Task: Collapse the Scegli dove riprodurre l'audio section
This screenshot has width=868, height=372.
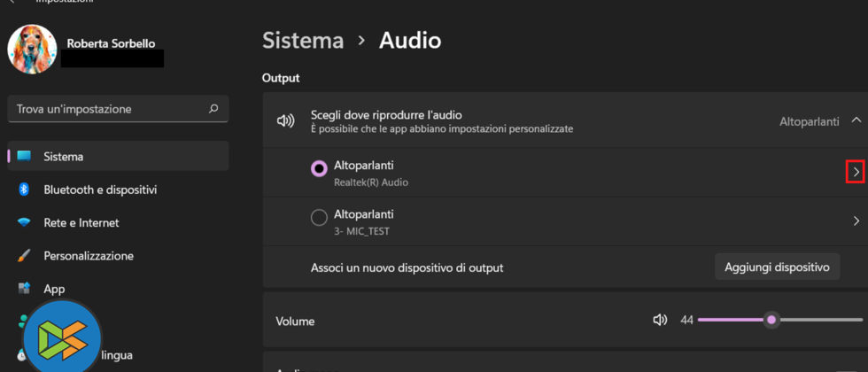Action: pos(856,120)
